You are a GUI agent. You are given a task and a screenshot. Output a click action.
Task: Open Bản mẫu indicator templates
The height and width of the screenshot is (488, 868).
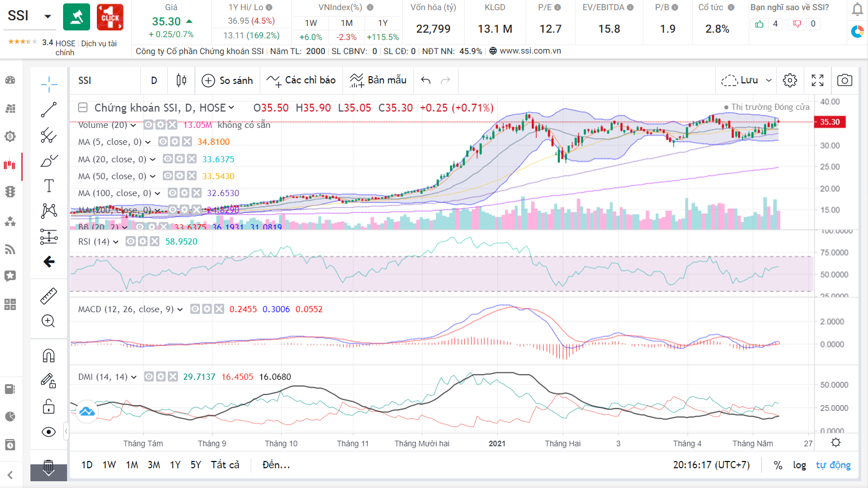tap(378, 81)
